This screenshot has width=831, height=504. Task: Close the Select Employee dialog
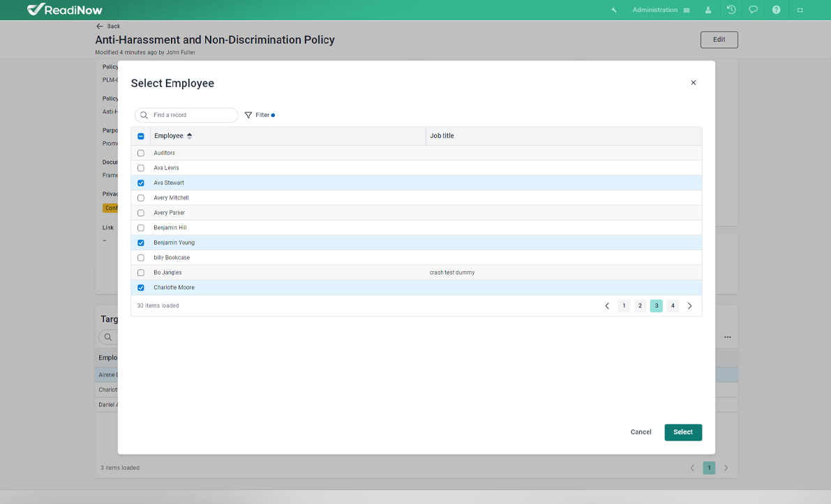694,83
